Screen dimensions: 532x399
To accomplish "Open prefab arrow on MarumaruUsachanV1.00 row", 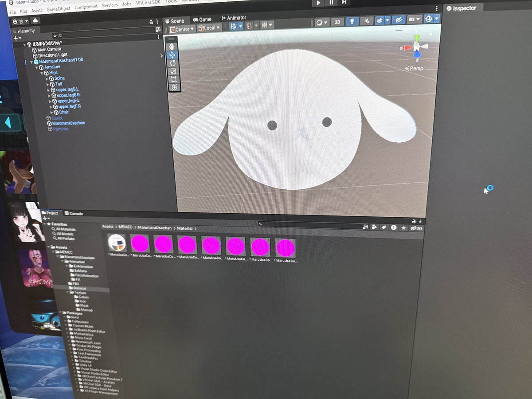I will pos(161,56).
